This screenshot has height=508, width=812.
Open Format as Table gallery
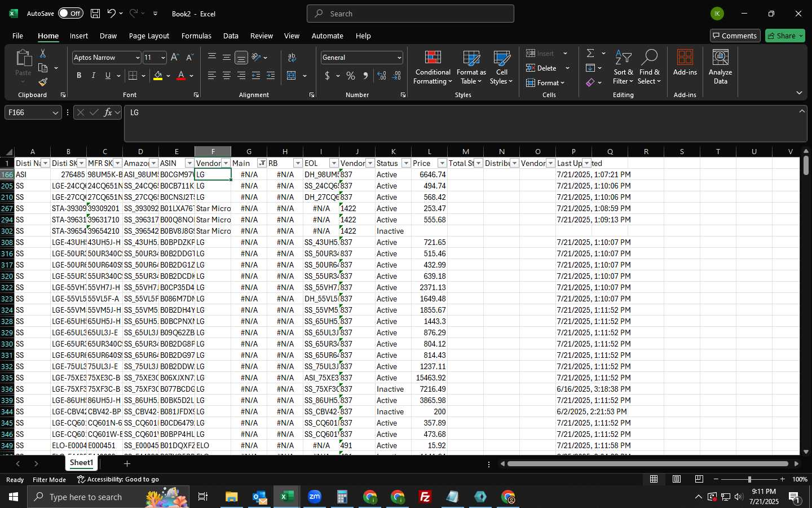coord(471,68)
